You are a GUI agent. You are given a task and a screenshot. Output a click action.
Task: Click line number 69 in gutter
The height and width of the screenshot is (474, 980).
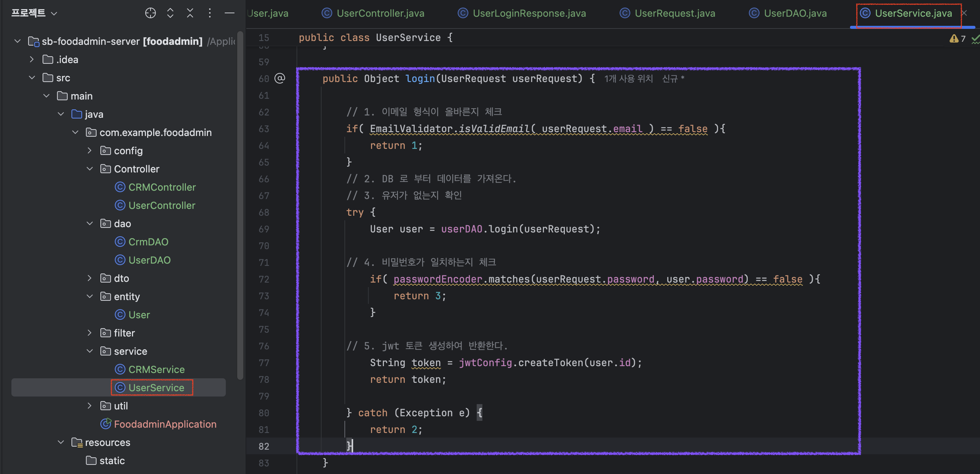point(264,229)
